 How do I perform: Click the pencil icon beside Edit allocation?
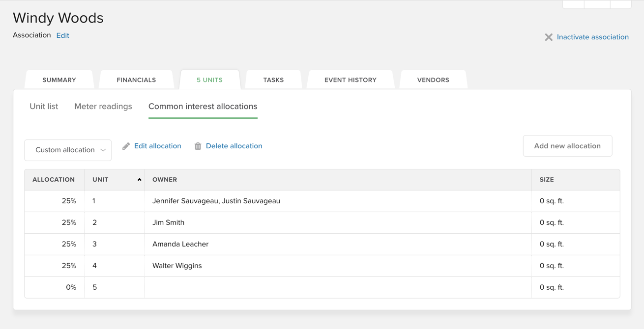[126, 146]
